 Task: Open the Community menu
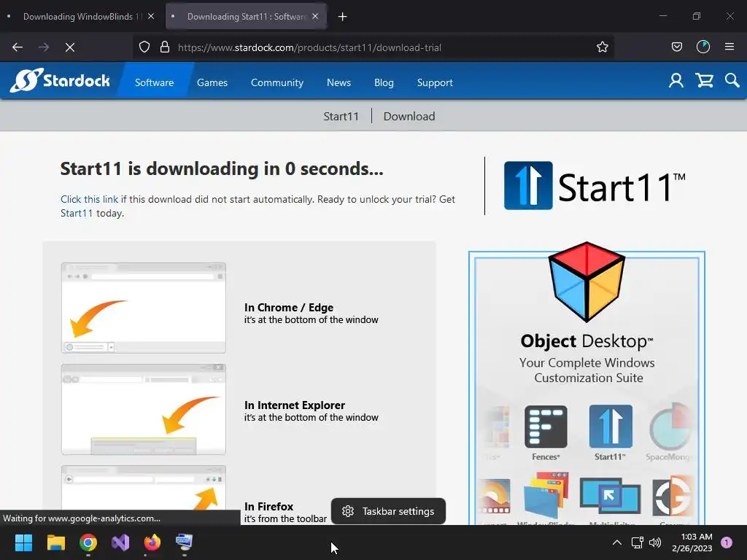click(x=276, y=82)
